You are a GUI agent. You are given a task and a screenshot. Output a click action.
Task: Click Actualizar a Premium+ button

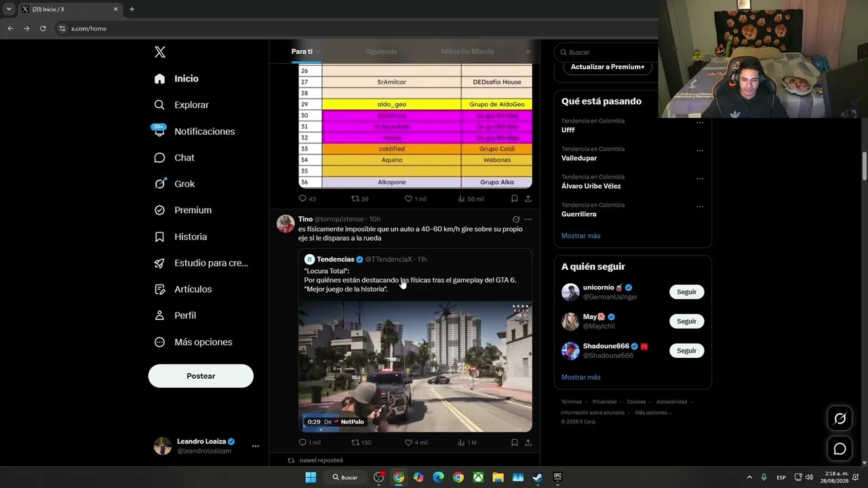point(608,67)
